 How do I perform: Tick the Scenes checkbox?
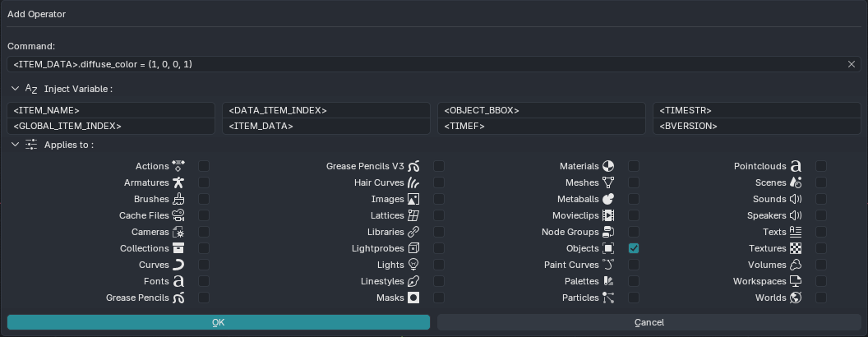(821, 182)
